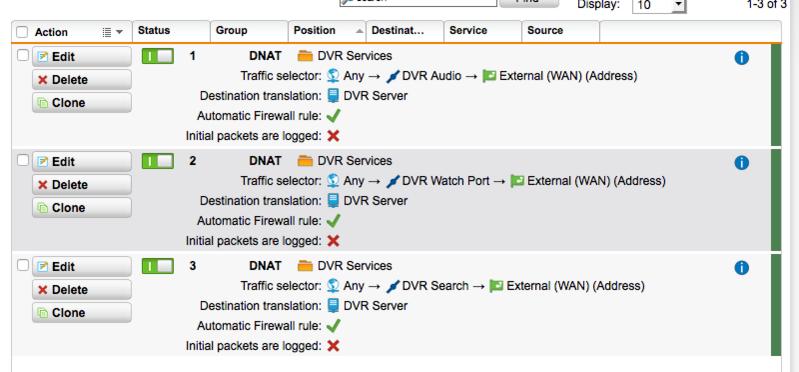This screenshot has width=799, height=372.
Task: Click the Any network globe icon in rule 1
Action: click(x=333, y=76)
